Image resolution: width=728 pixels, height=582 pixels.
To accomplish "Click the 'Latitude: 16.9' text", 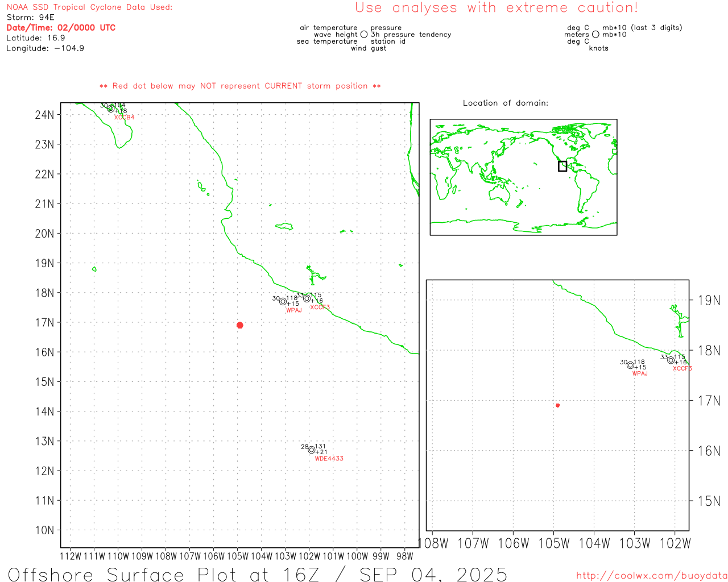I will coord(36,38).
